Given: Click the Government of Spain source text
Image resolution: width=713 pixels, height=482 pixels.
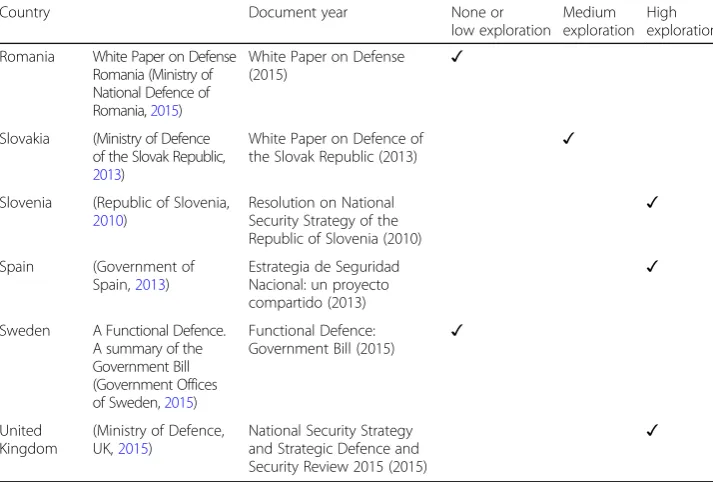Looking at the screenshot, I should point(144,276).
